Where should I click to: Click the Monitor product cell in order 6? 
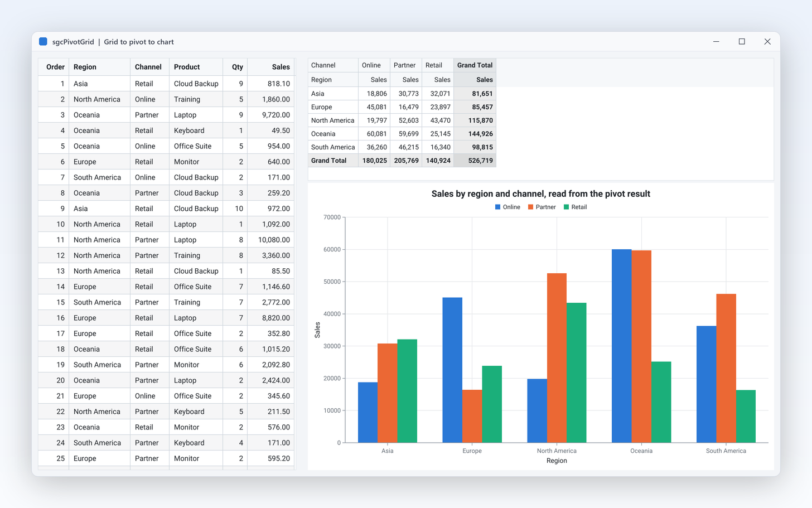pos(196,162)
